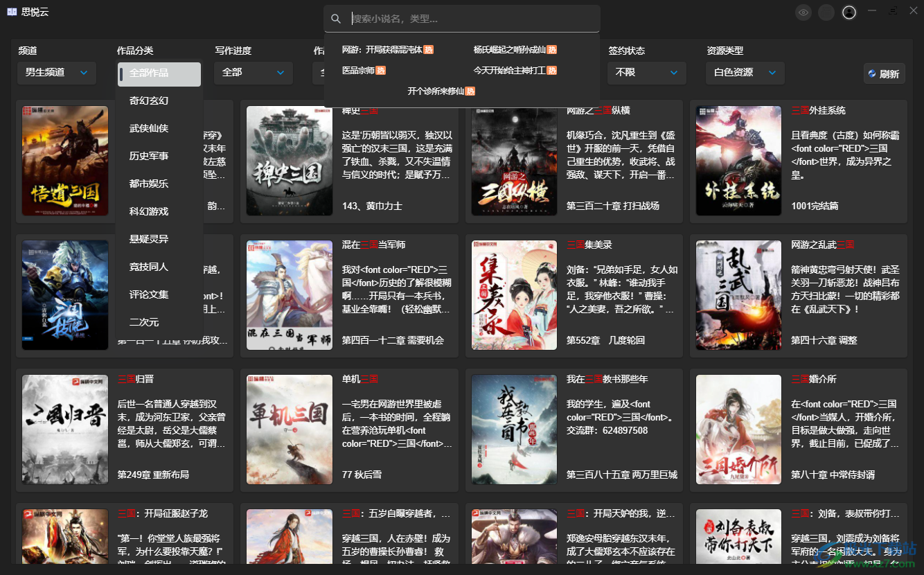The height and width of the screenshot is (575, 924).
Task: Click latest chapter 第三百八十五章 两万里巨城
Action: (622, 475)
